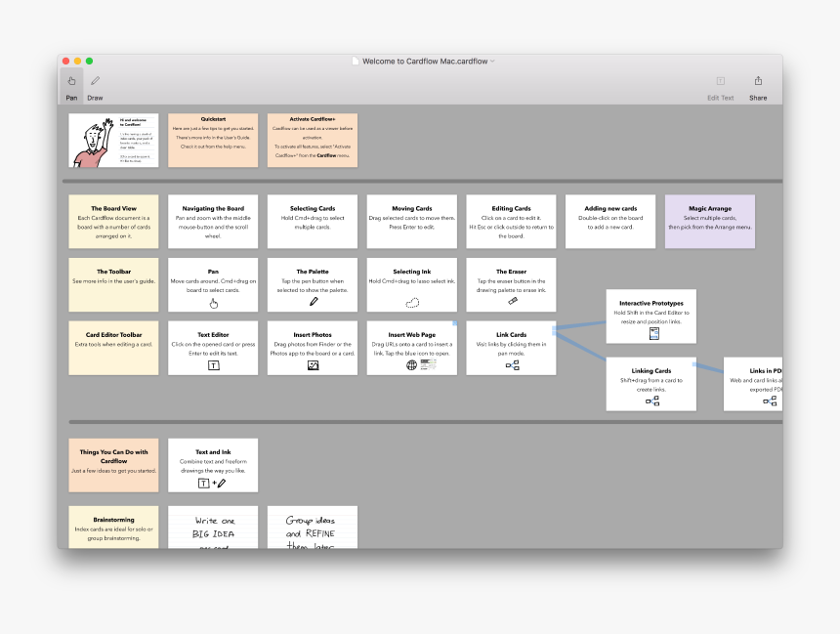Click eraser icon on The Eraser card
Screen dimensions: 840x634
pyautogui.click(x=512, y=301)
